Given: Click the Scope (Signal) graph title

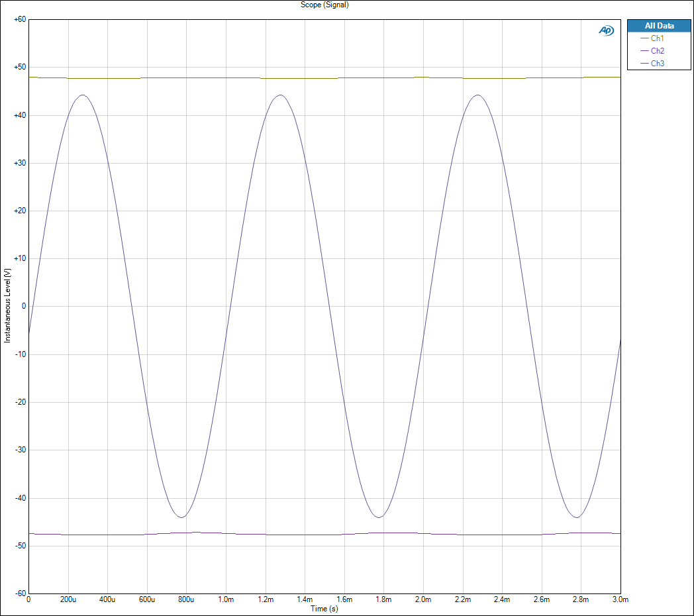Looking at the screenshot, I should point(324,5).
